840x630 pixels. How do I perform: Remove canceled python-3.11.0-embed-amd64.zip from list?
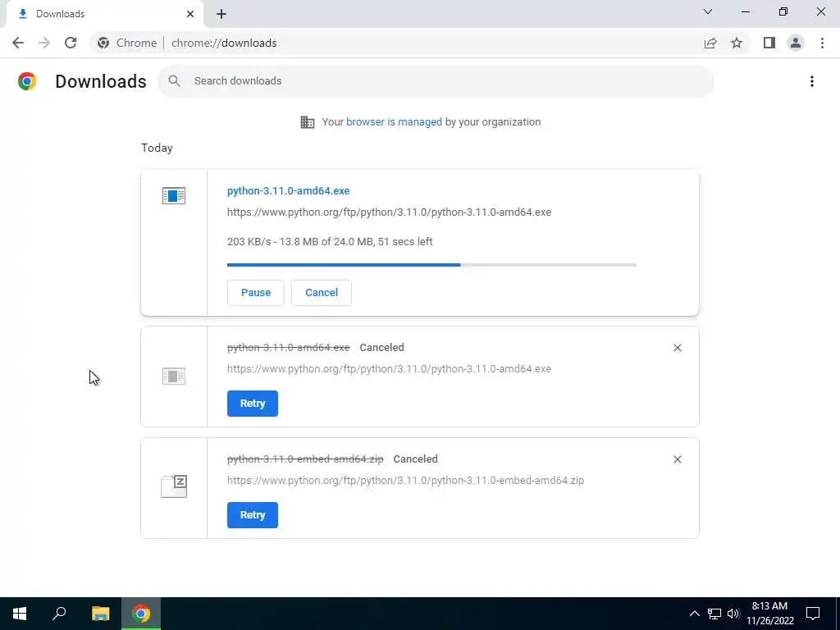point(677,459)
